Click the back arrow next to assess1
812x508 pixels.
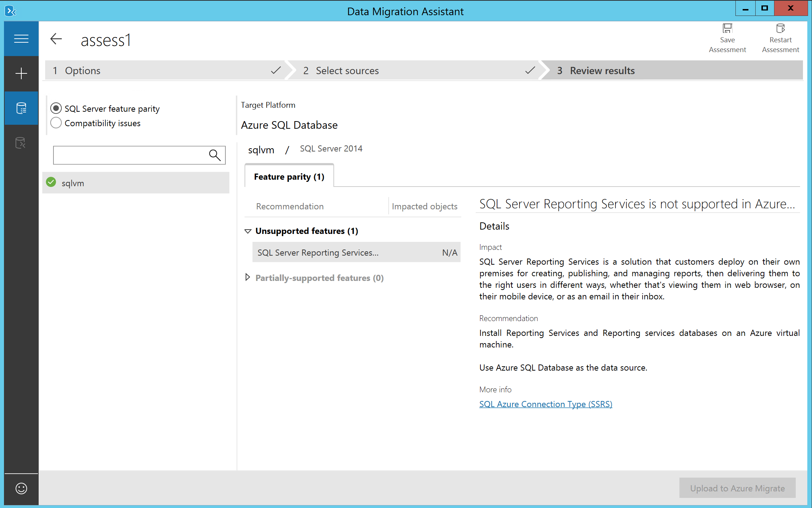(x=56, y=39)
